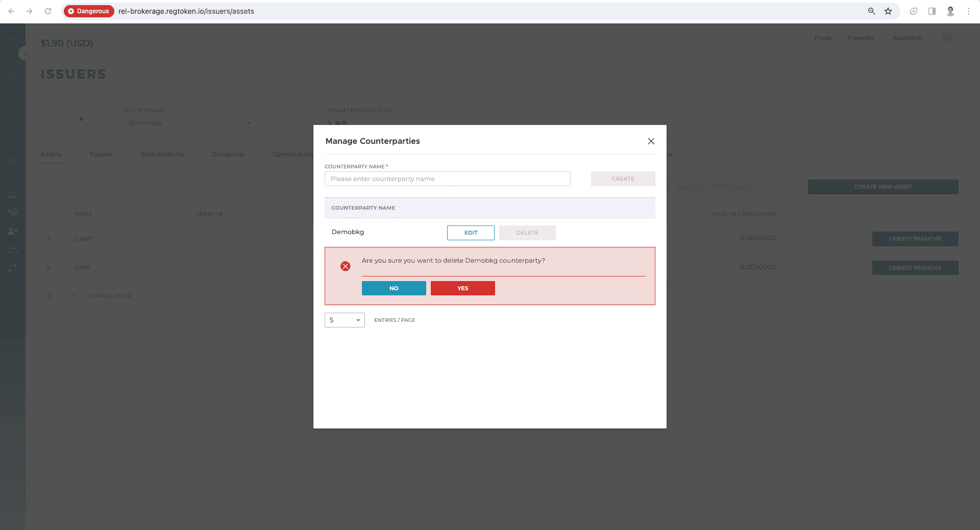Click the red error icon in the warning
Viewport: 980px width, 530px height.
tap(346, 266)
